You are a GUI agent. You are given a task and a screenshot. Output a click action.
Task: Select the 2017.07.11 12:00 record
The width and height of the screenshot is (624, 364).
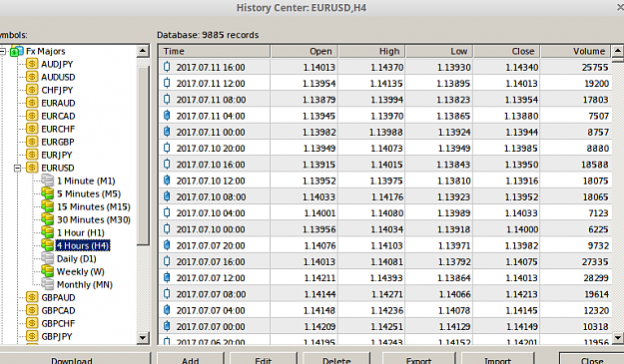[385, 84]
